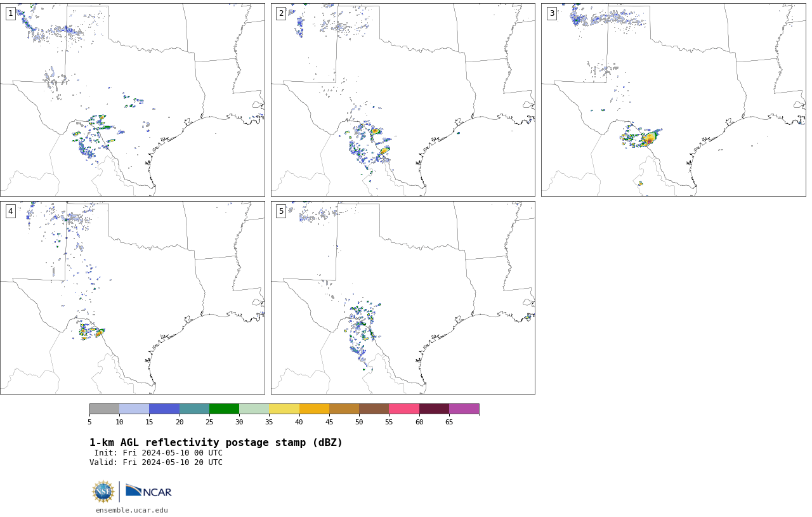Select the gray 5-10 dBZ swatch
The width and height of the screenshot is (812, 517).
coord(104,409)
